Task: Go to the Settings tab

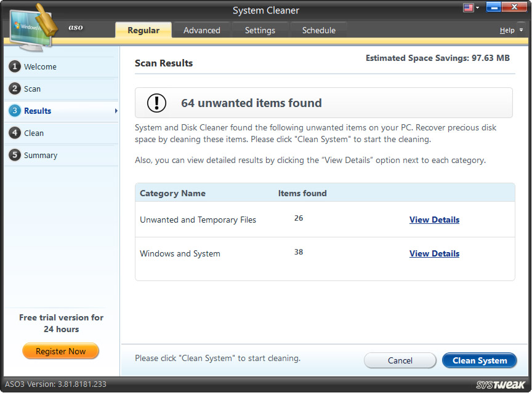Action: (259, 30)
